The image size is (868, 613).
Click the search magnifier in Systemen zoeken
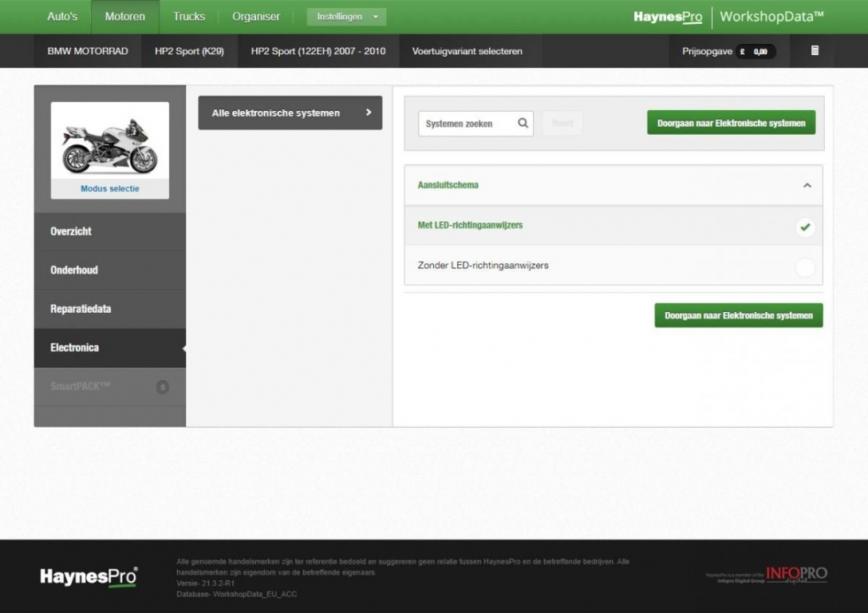[523, 123]
